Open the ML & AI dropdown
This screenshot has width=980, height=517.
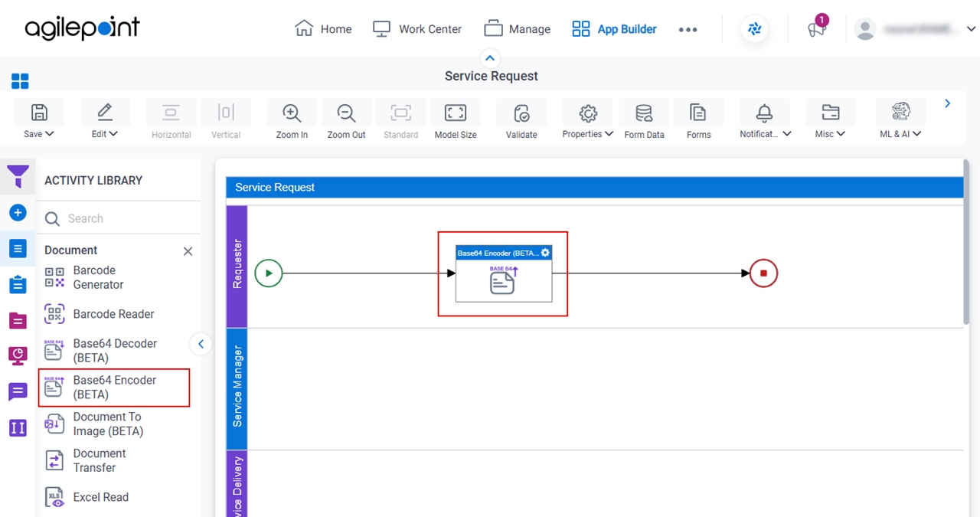coord(900,119)
